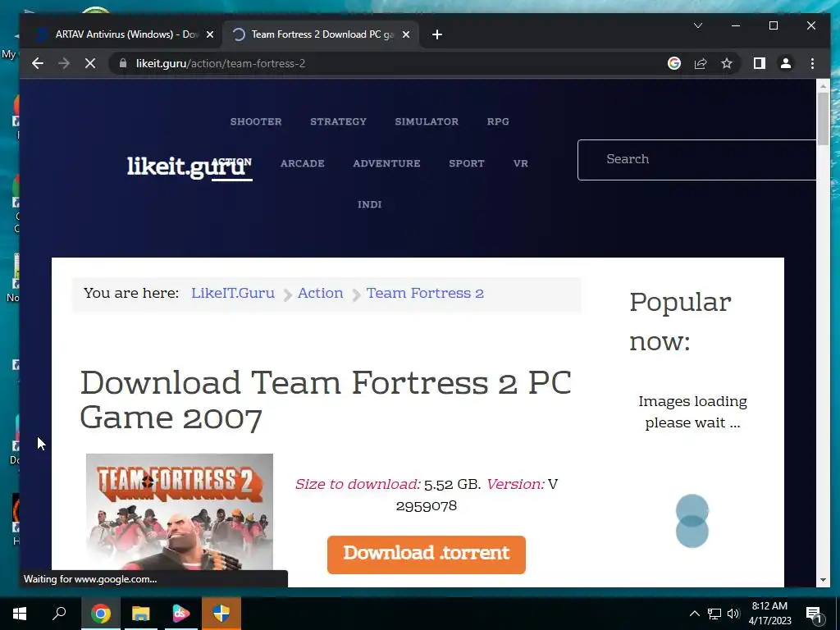Click the scrollbar down arrow
Viewport: 840px width, 630px height.
tap(823, 580)
